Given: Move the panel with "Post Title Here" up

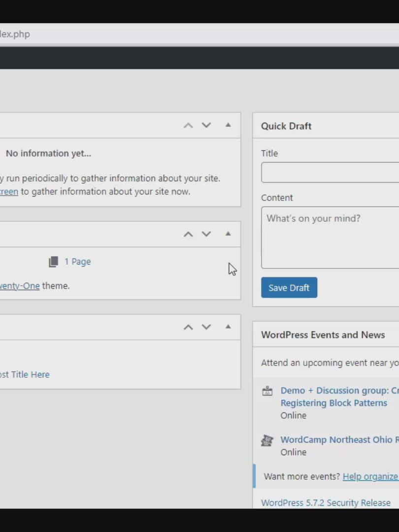Looking at the screenshot, I should [x=188, y=327].
